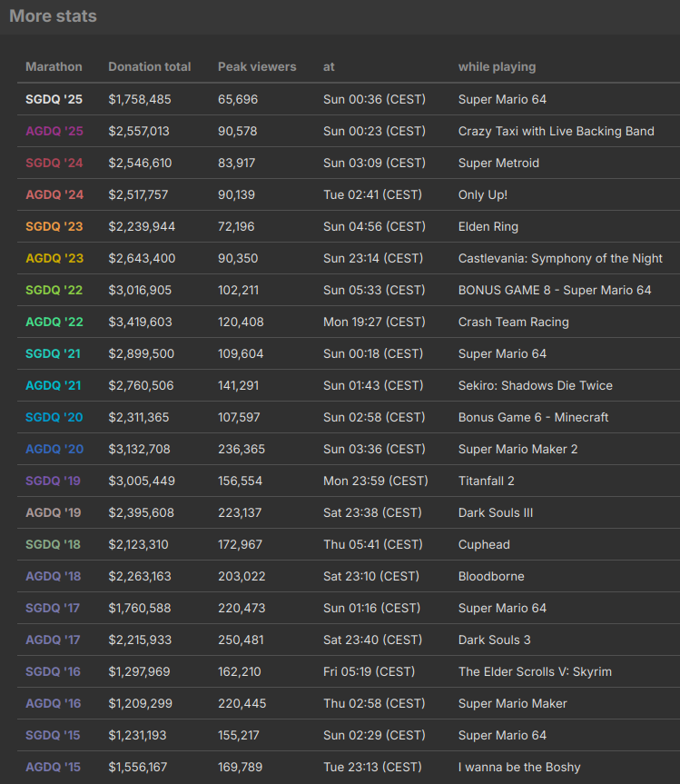
Task: Click 'Crazy Taxi with Live Backing Band'
Action: (557, 131)
